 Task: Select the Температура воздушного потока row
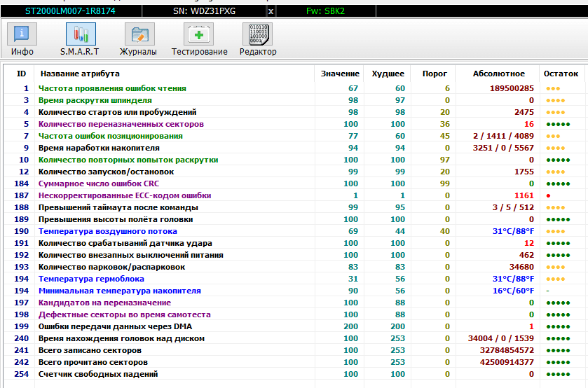point(107,231)
